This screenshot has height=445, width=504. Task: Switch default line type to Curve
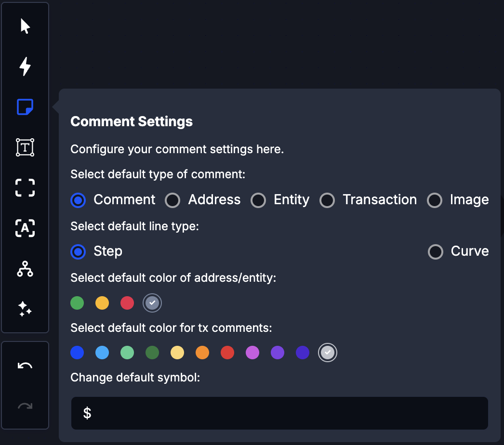(435, 251)
